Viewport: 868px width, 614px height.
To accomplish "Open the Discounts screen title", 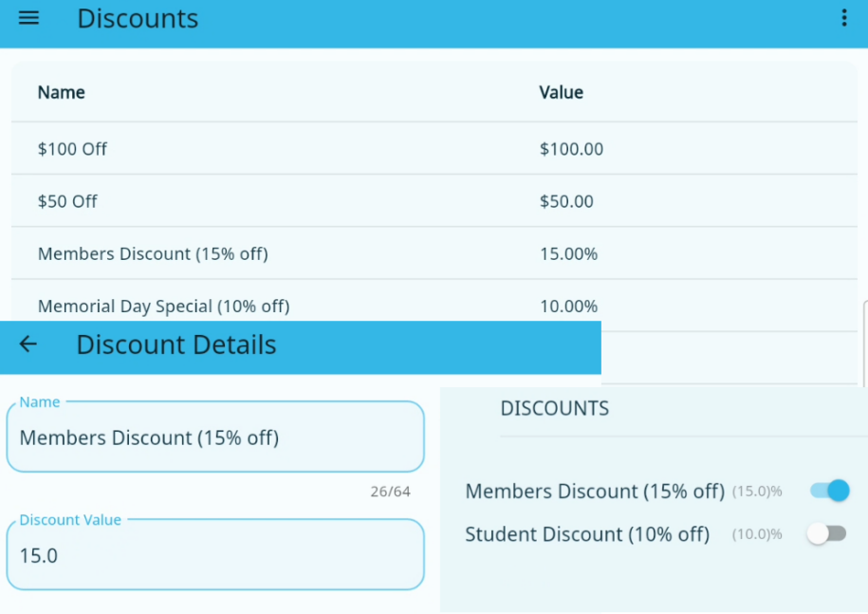I will (138, 18).
